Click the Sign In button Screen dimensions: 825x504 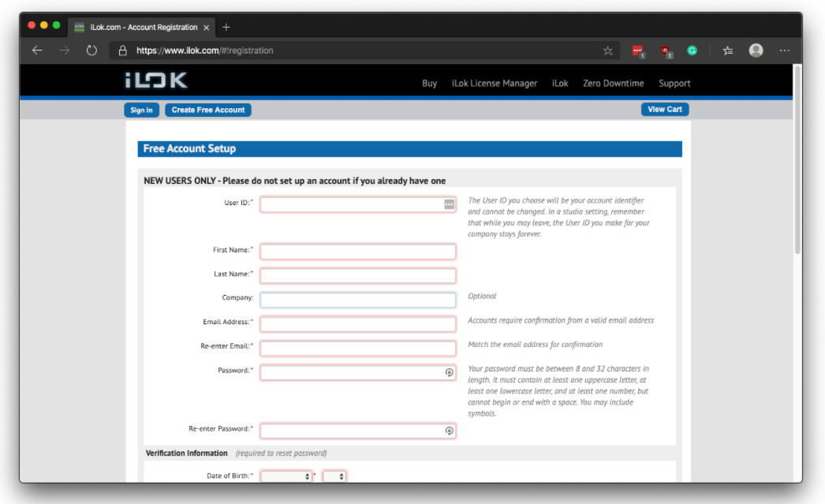click(142, 110)
